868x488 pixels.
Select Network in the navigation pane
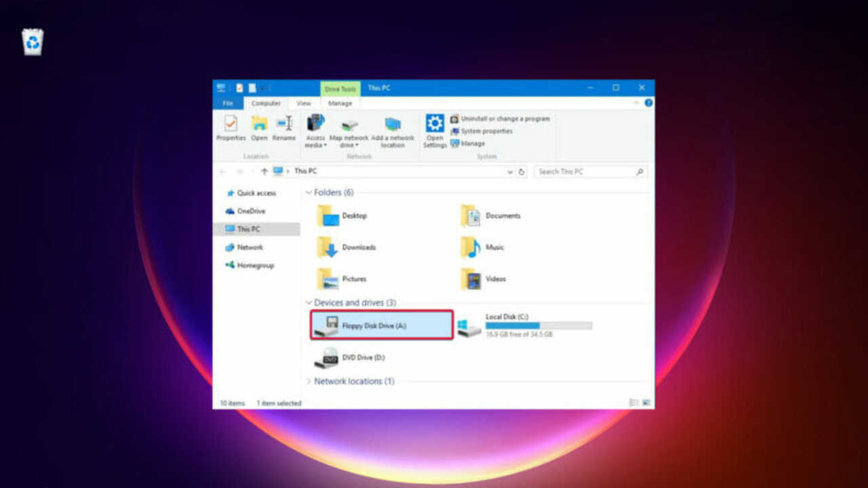(256, 247)
